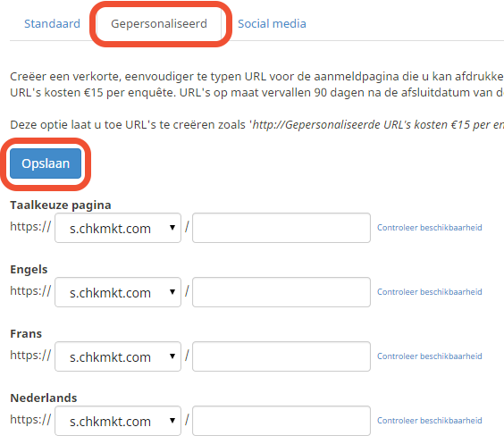
Task: Select the Gepersonaliseerd tab
Action: (159, 24)
